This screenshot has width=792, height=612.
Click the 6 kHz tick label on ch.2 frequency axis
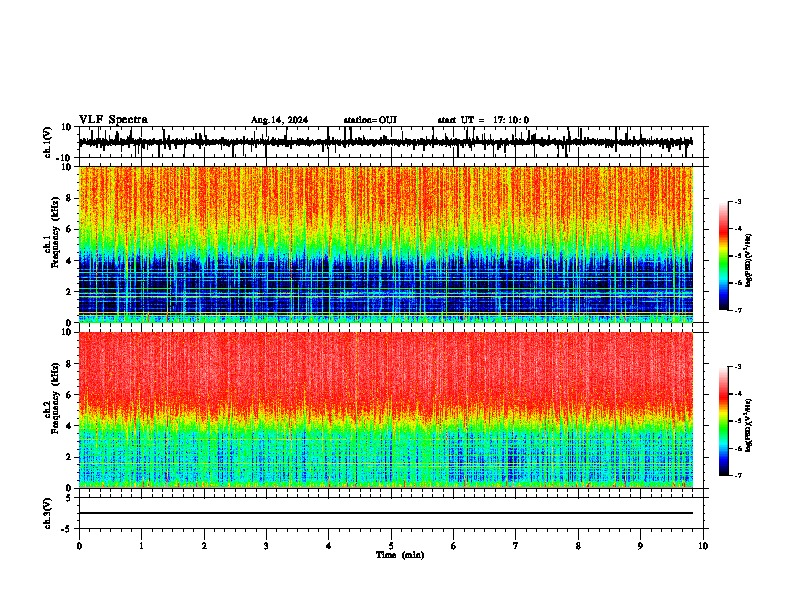pyautogui.click(x=69, y=395)
